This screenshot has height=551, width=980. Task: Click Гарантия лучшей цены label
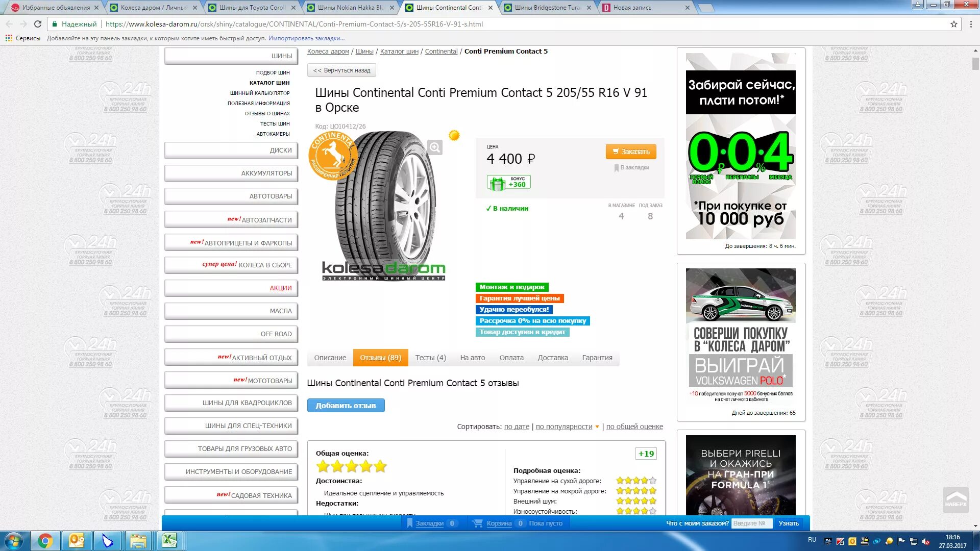(x=520, y=298)
